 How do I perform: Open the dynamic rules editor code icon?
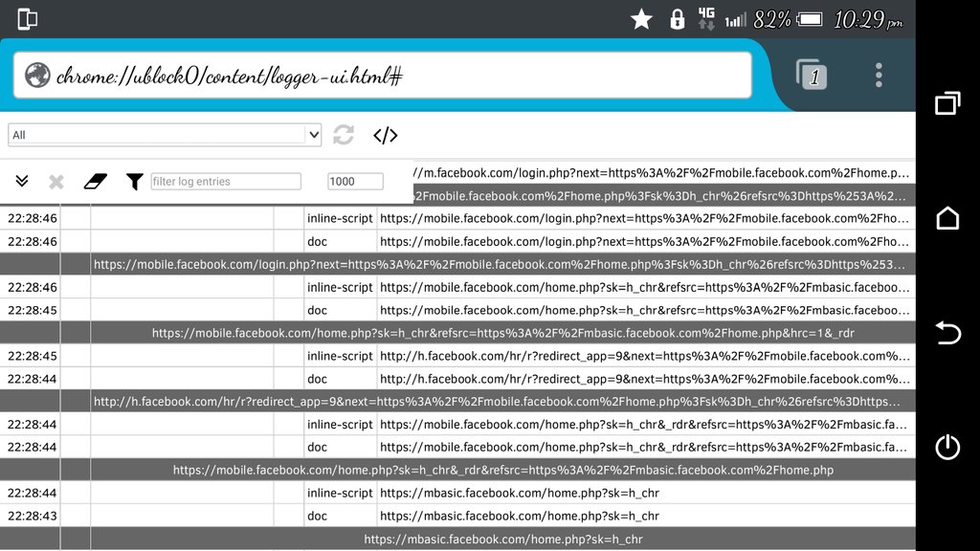(385, 135)
